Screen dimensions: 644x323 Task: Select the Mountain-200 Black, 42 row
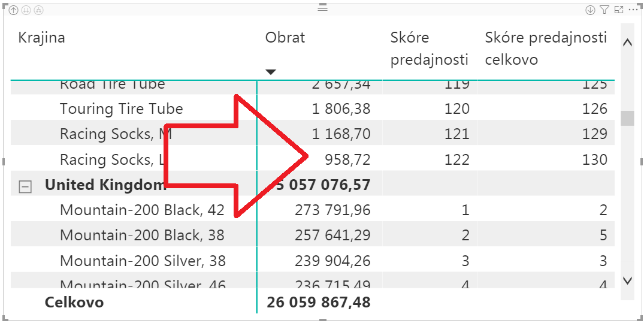pyautogui.click(x=142, y=210)
